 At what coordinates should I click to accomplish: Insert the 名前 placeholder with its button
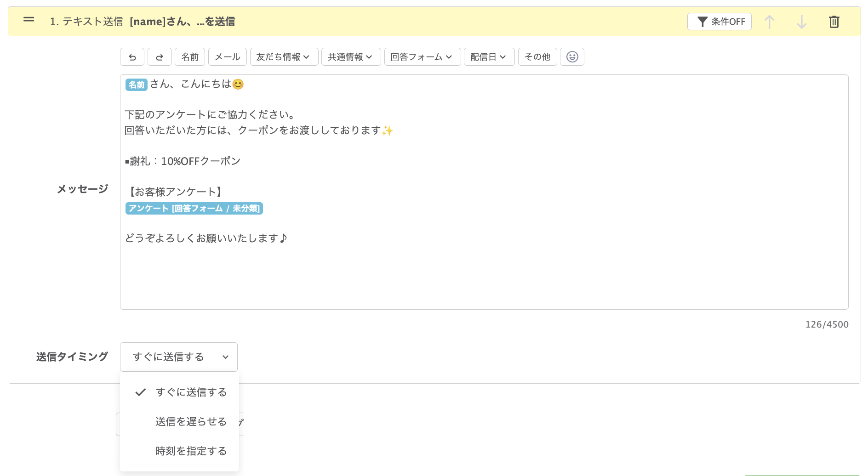tap(189, 57)
